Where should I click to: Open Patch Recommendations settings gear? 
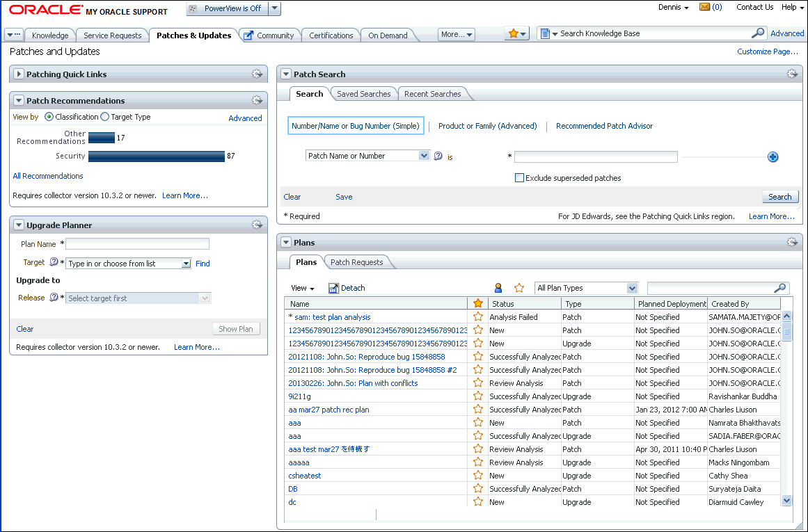pos(257,100)
